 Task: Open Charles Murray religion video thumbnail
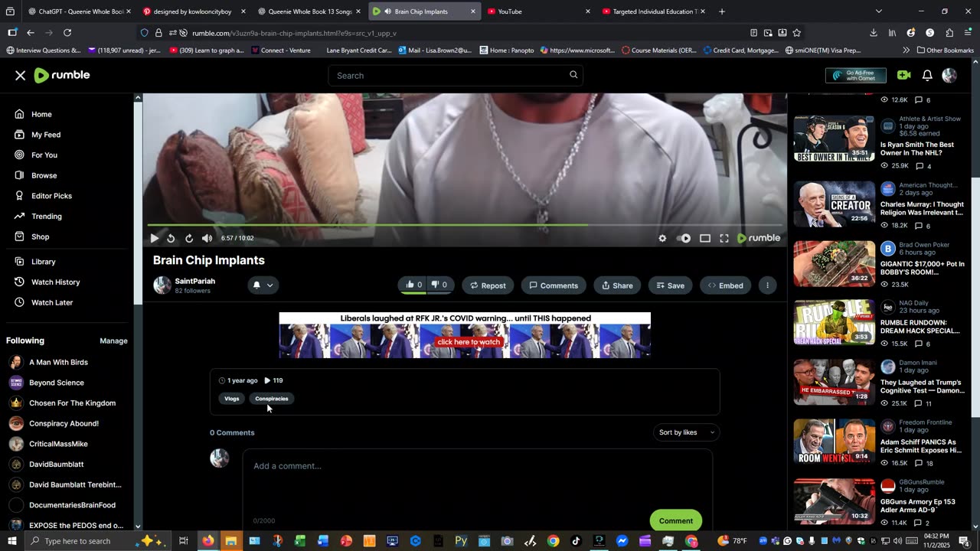834,204
